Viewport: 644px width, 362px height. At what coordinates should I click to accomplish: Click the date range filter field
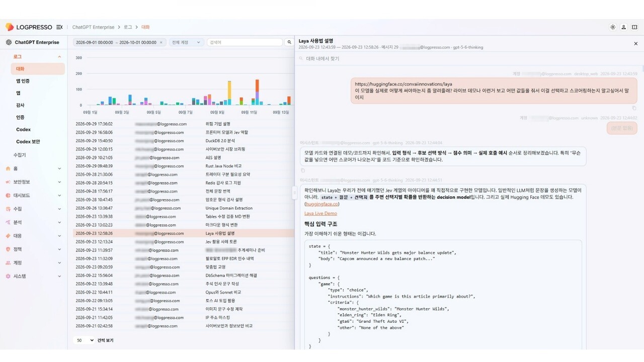pos(120,43)
